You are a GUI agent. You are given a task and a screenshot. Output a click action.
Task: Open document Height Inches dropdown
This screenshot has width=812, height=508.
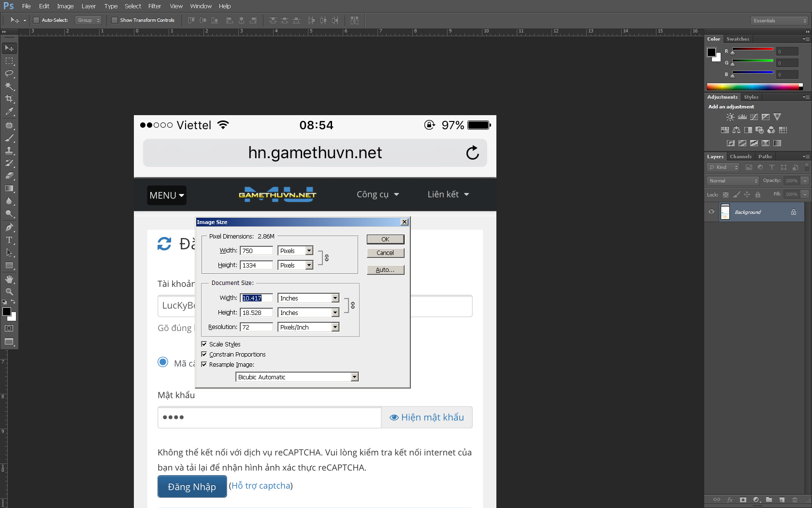point(335,313)
